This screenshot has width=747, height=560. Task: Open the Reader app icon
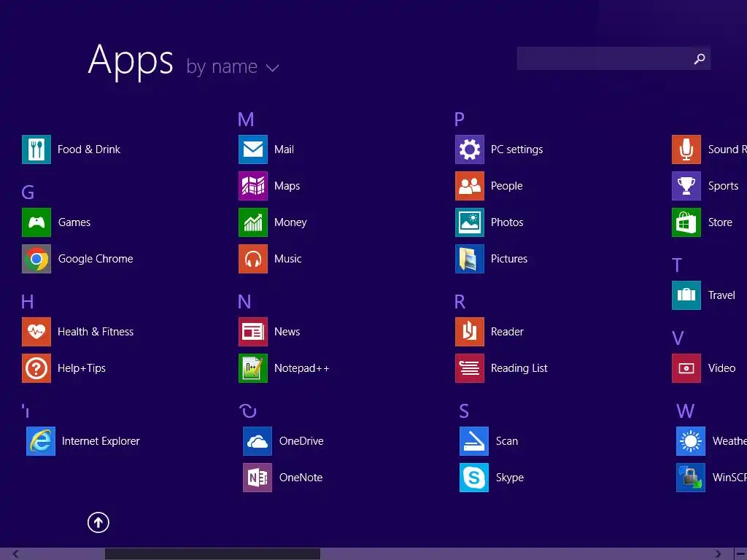click(470, 332)
